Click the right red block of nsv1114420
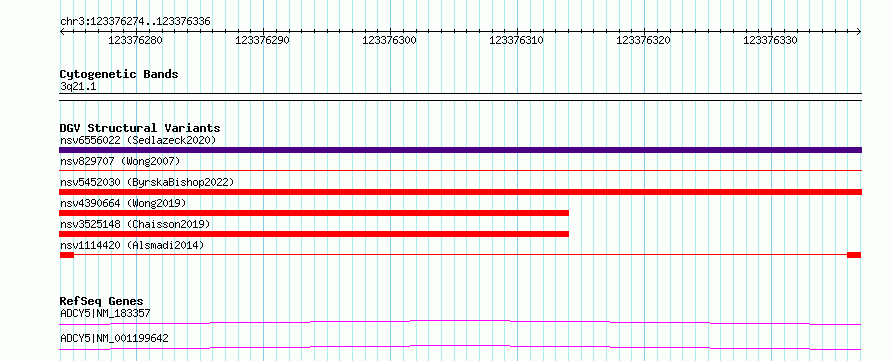Screen dimensions: 890x361 (854, 255)
